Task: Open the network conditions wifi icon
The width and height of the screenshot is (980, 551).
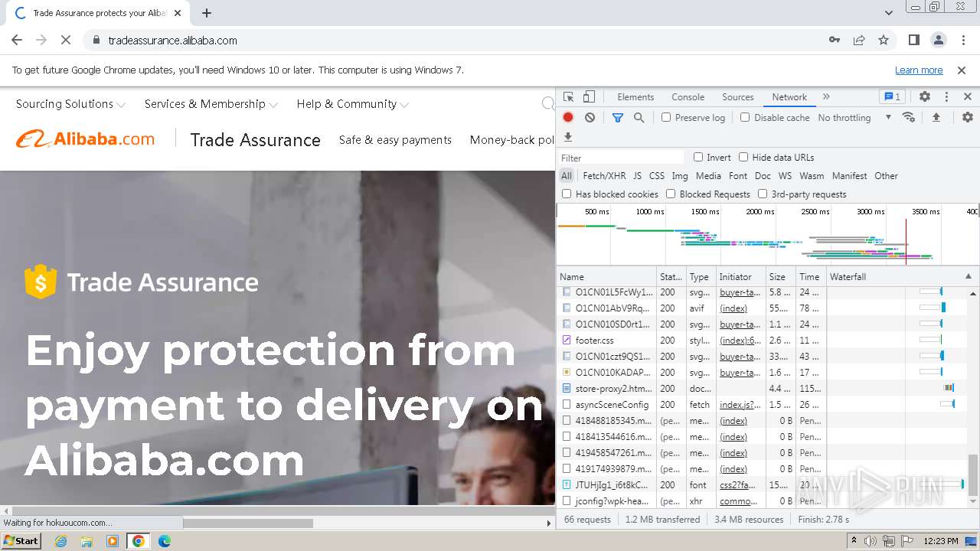Action: click(909, 117)
